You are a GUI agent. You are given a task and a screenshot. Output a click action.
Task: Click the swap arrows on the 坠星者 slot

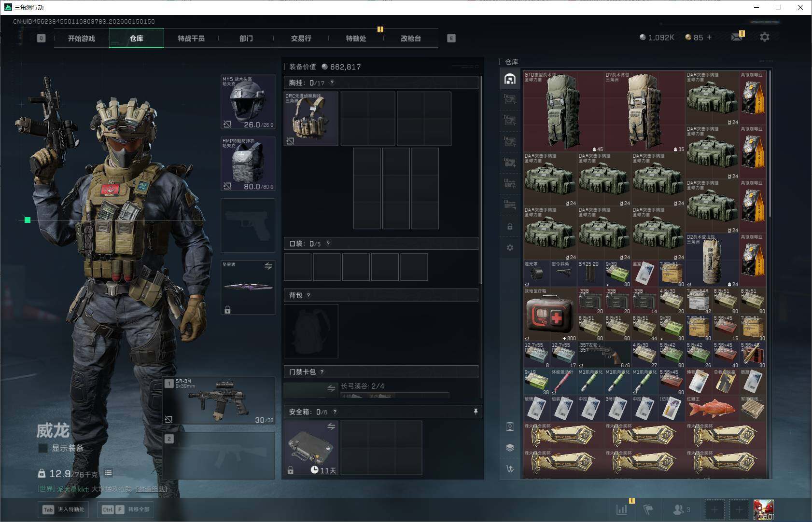click(268, 266)
